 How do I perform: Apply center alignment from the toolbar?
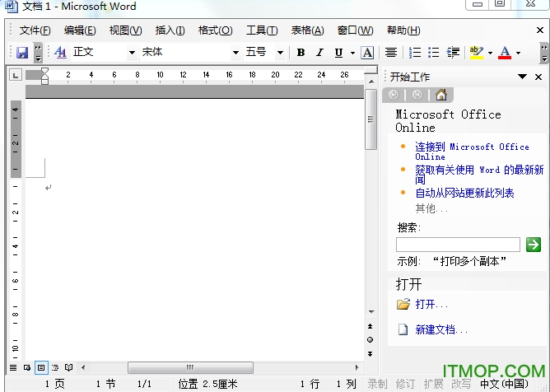(x=391, y=53)
